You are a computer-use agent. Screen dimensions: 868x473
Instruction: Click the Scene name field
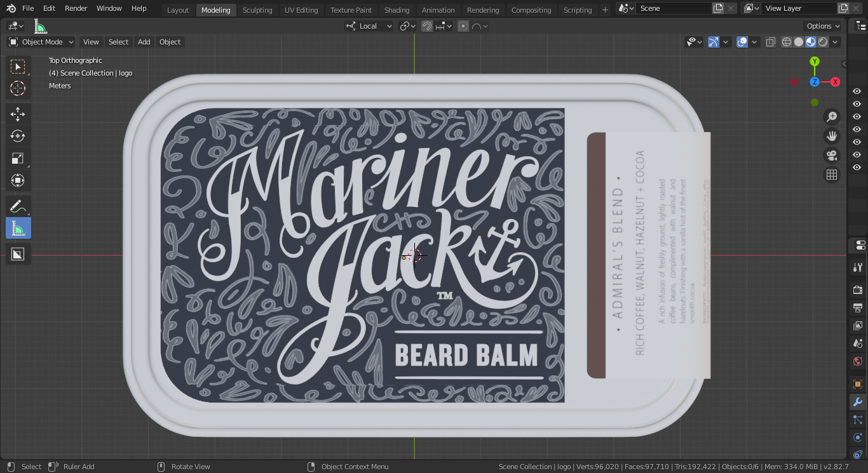point(674,8)
